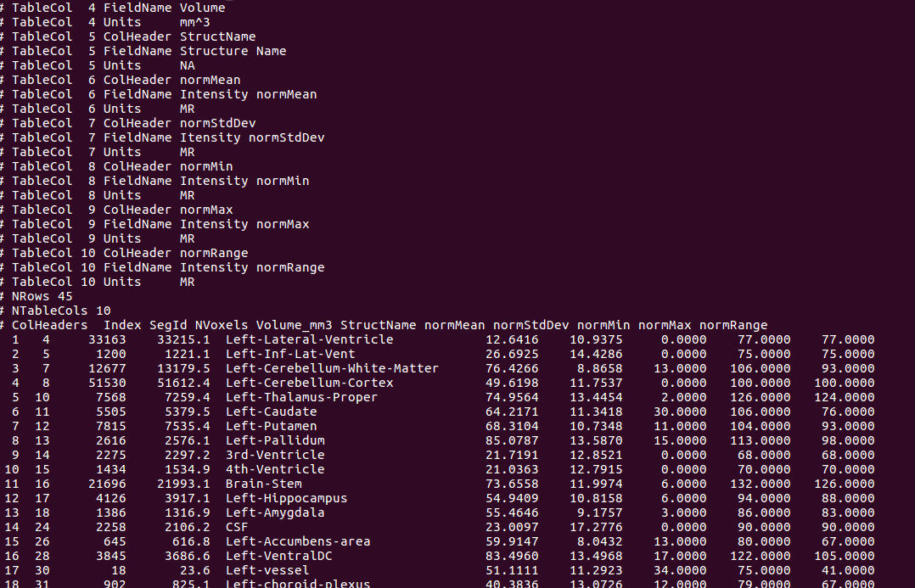Click the NTableCols 10 line
Screen dimensions: 915x588
point(60,311)
